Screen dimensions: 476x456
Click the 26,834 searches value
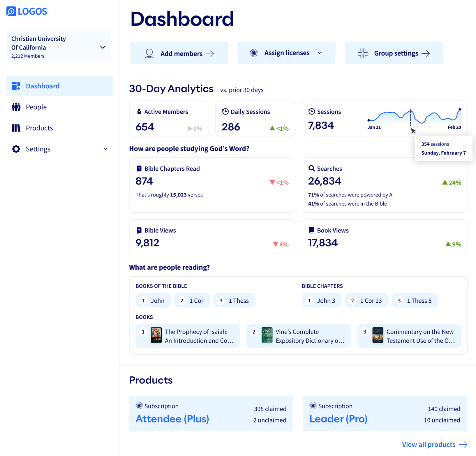(325, 181)
